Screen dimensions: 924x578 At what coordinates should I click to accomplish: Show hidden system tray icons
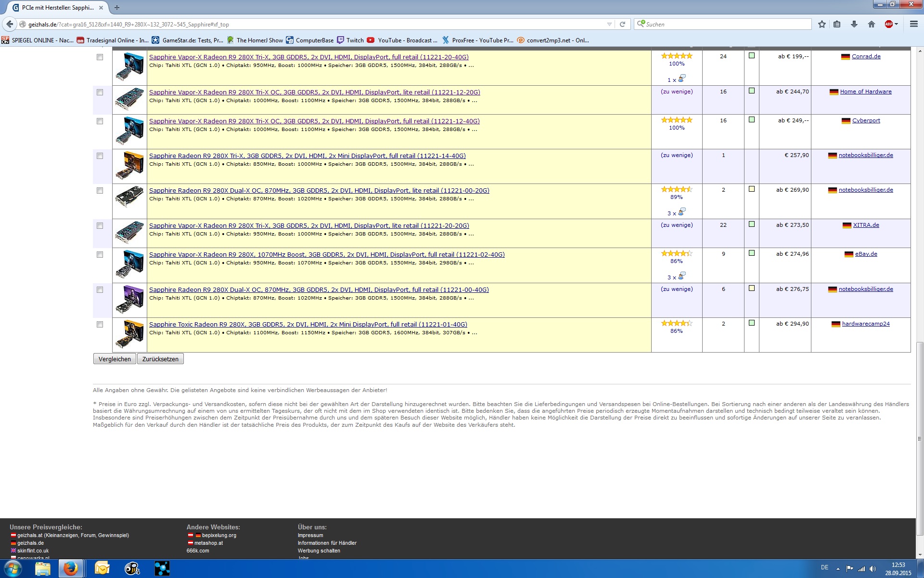(x=838, y=569)
